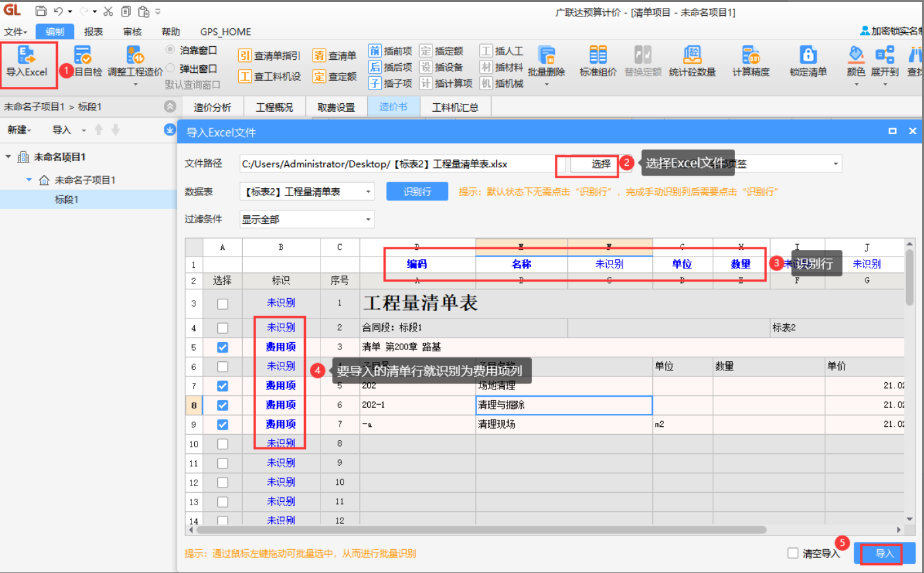The width and height of the screenshot is (924, 573).
Task: Insert item after with 插后项
Action: click(390, 67)
